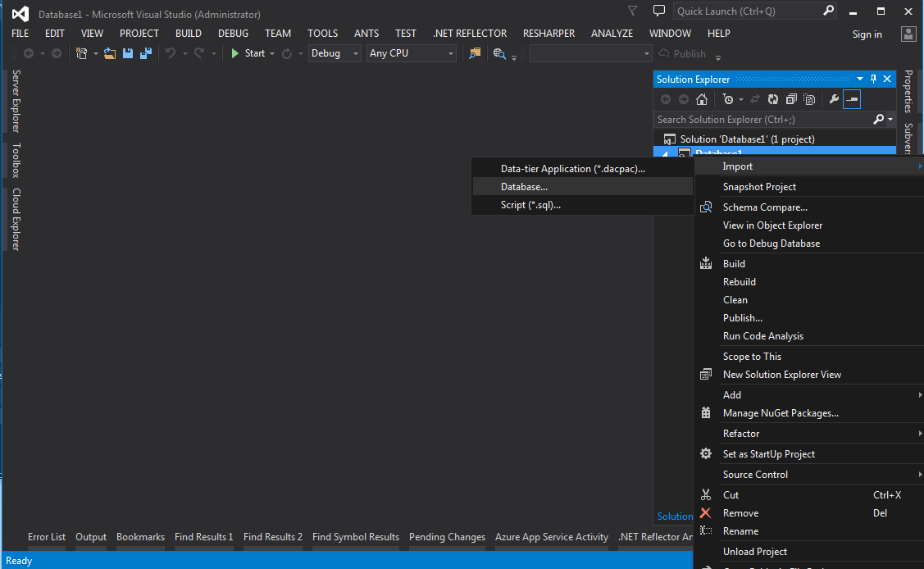Viewport: 924px width, 569px height.
Task: Click the Refresh icon in Solution Explorer
Action: 773,99
